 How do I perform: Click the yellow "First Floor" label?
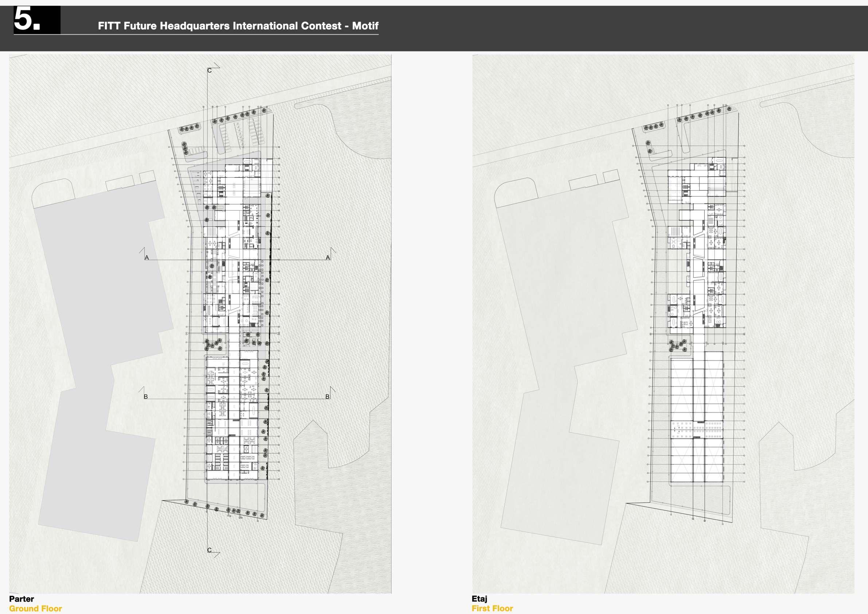point(492,608)
